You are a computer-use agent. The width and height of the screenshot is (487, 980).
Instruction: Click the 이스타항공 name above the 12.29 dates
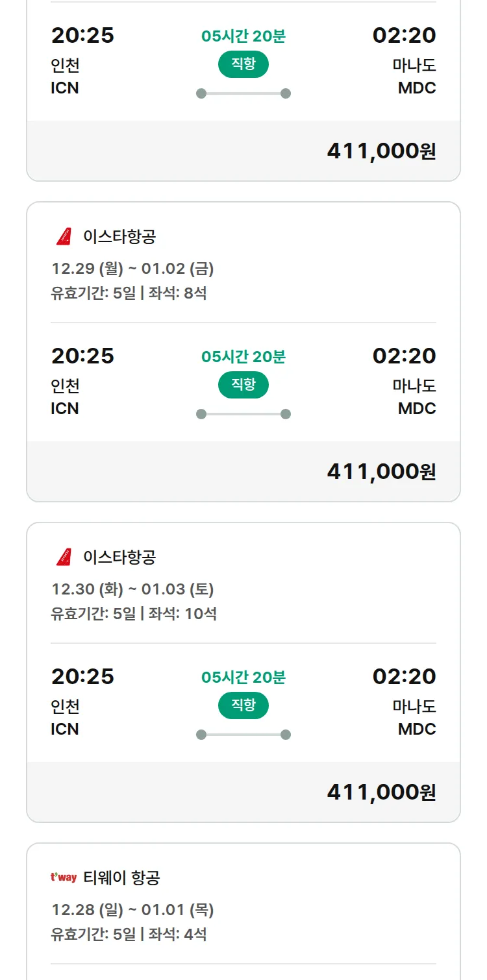click(119, 237)
